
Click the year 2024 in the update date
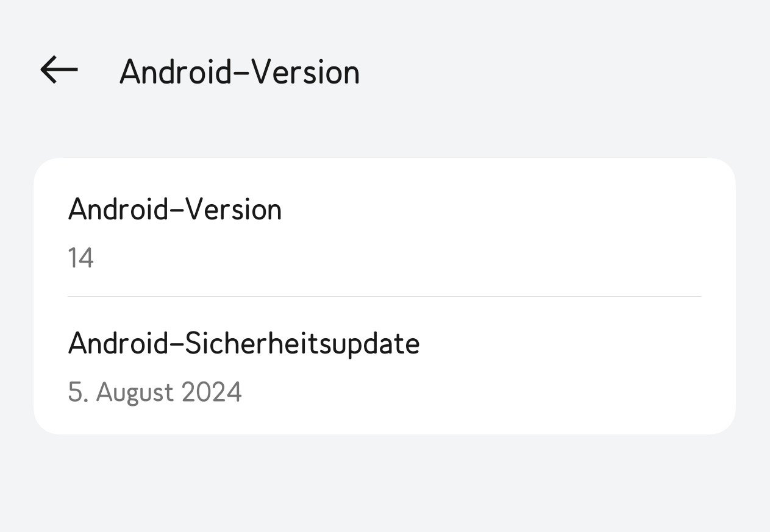pos(212,392)
